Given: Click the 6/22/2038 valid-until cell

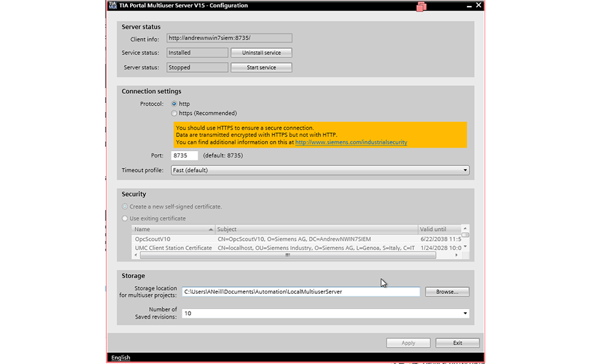Looking at the screenshot, I should point(441,239).
